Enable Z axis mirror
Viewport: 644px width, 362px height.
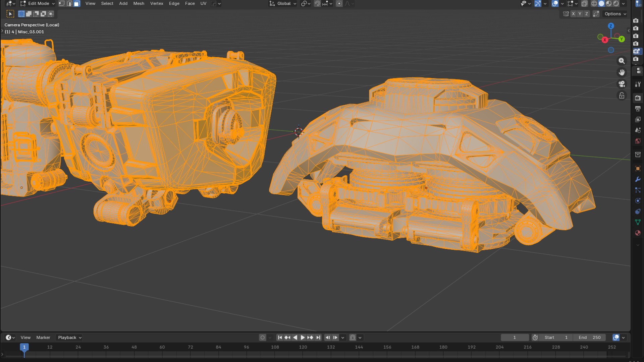coord(587,14)
